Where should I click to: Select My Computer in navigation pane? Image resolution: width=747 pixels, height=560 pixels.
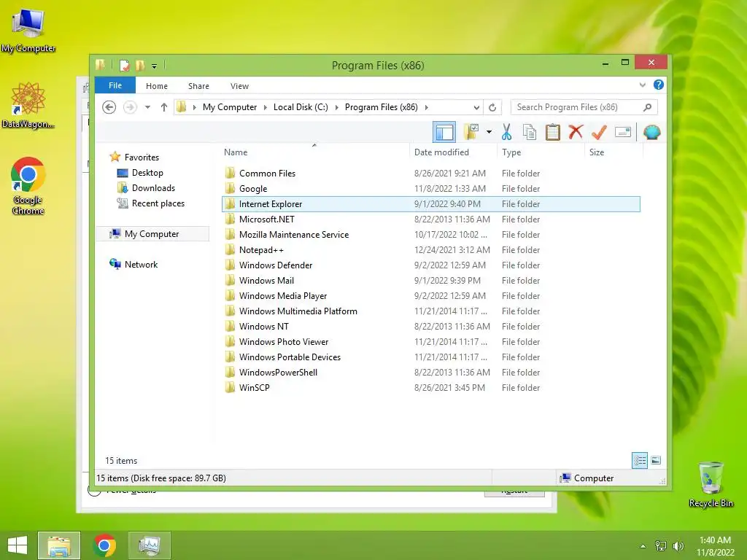coord(152,234)
